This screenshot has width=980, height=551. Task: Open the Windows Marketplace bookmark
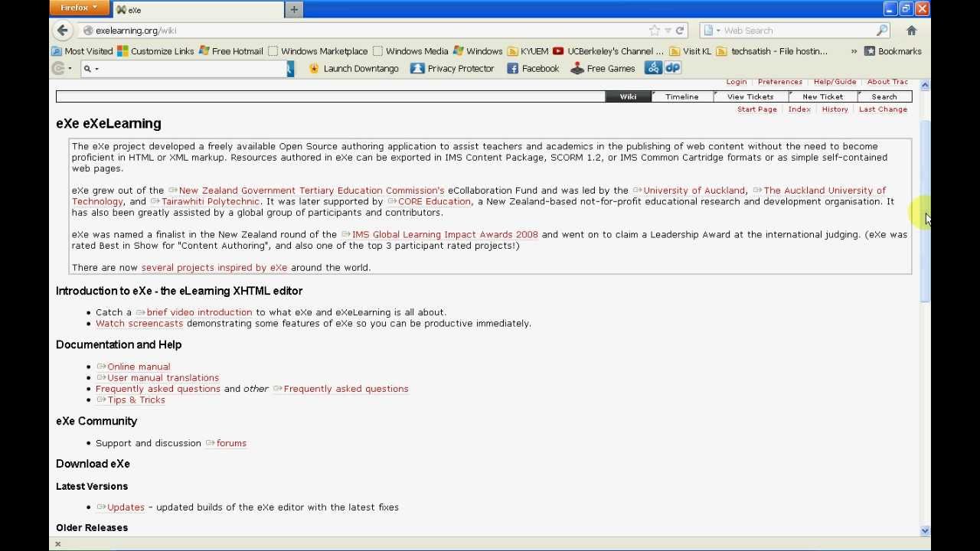[318, 51]
